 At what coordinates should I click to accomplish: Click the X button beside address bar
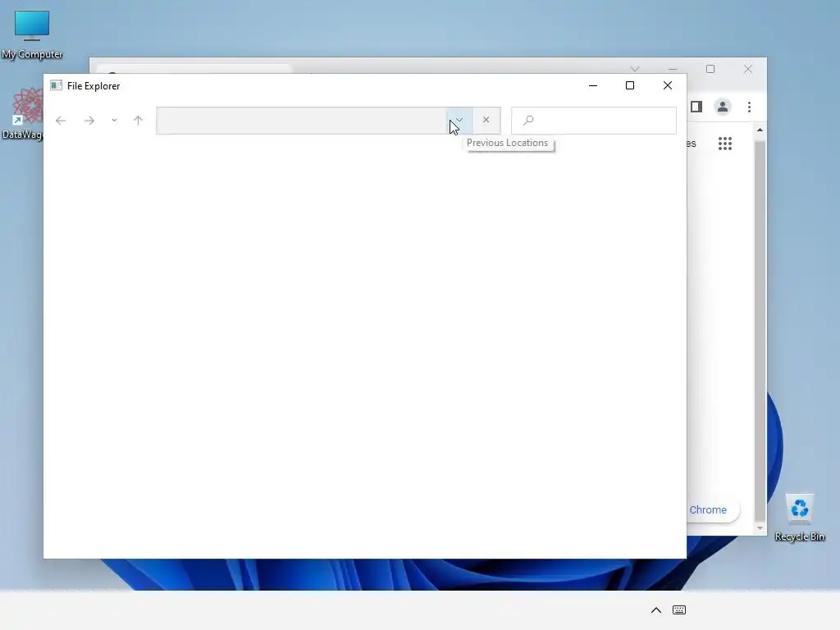pos(486,120)
